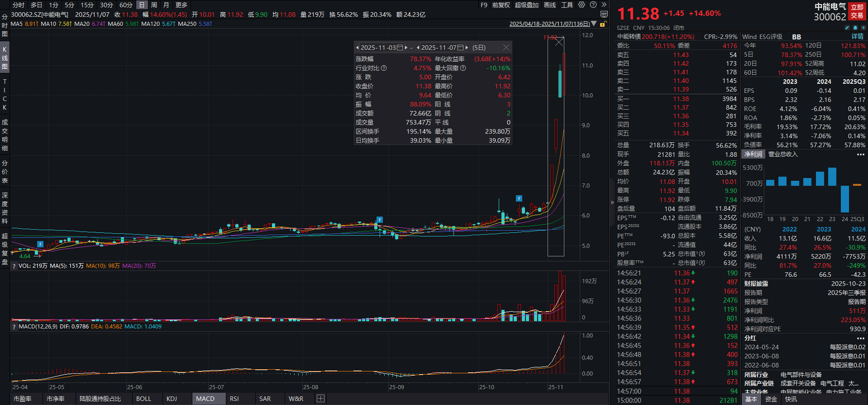
Task: Expand the date range dropdown arrow
Action: tap(594, 24)
